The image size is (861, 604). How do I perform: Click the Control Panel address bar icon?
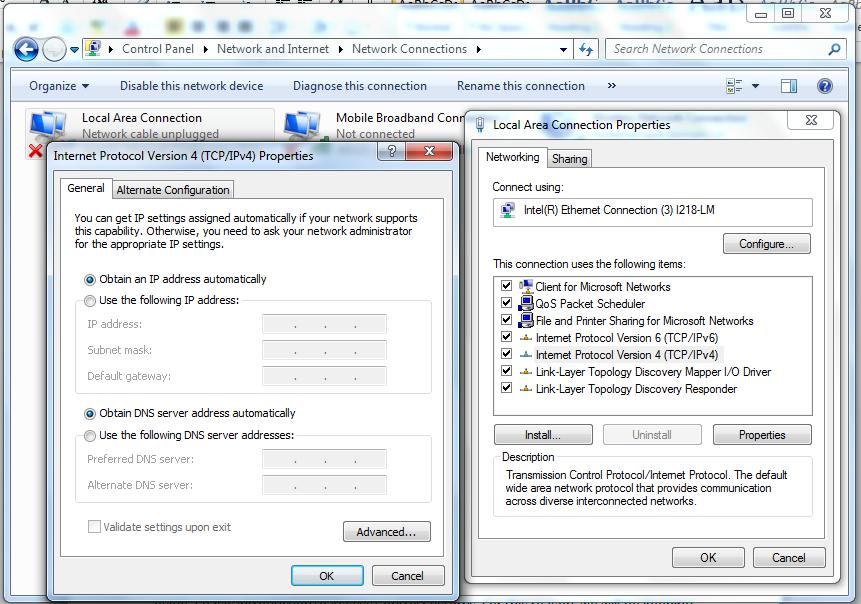coord(93,48)
